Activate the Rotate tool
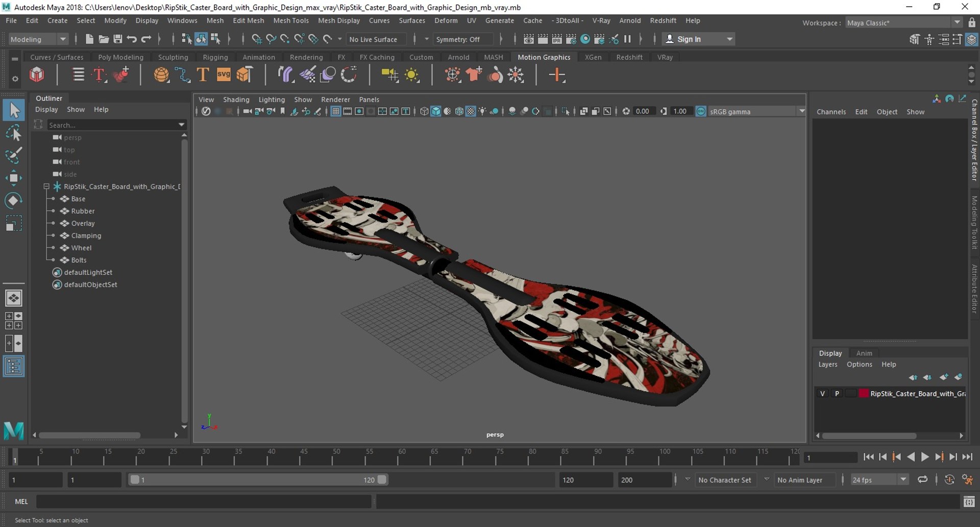 14,200
